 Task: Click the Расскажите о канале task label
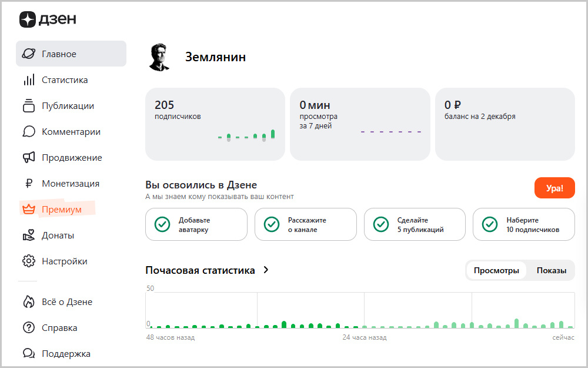pyautogui.click(x=307, y=224)
